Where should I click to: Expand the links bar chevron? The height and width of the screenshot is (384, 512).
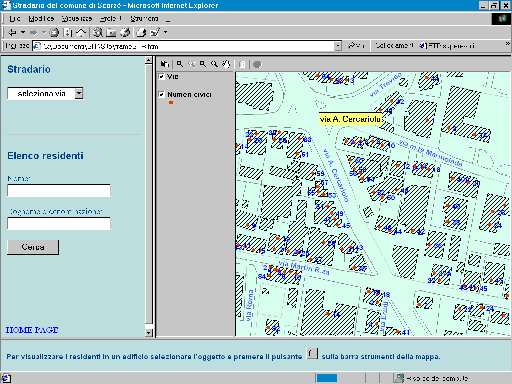point(508,44)
